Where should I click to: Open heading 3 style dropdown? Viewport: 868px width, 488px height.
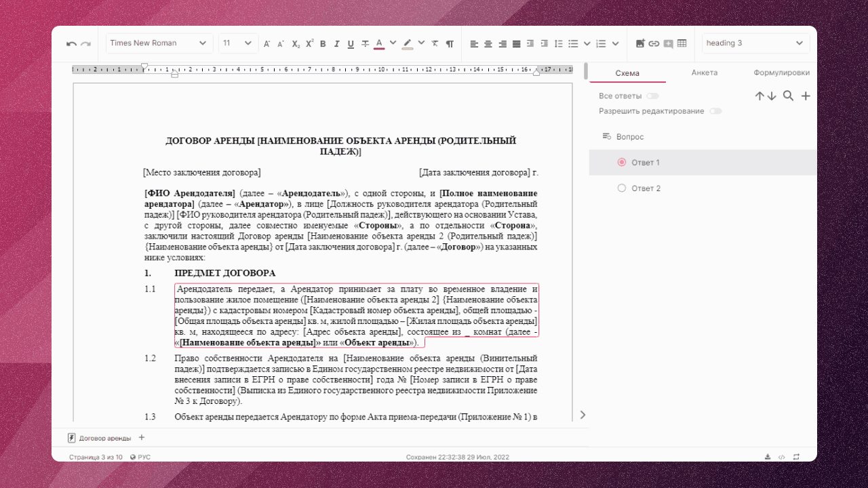(756, 43)
